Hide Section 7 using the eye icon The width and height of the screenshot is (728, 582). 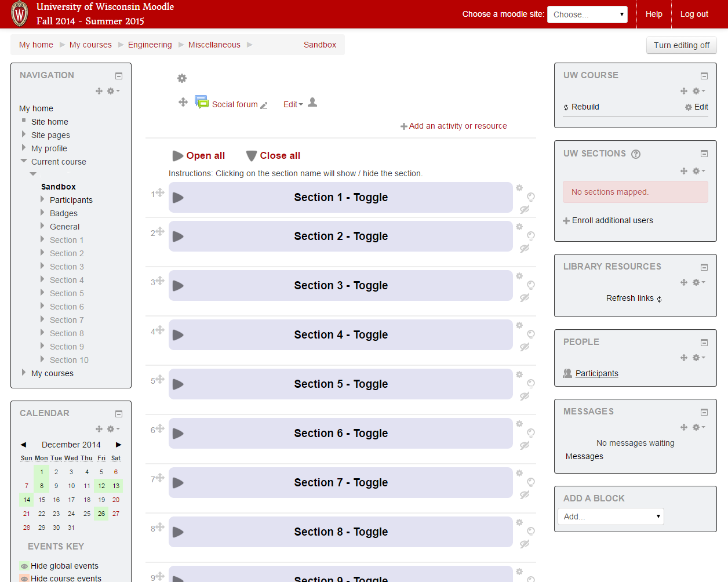click(525, 495)
